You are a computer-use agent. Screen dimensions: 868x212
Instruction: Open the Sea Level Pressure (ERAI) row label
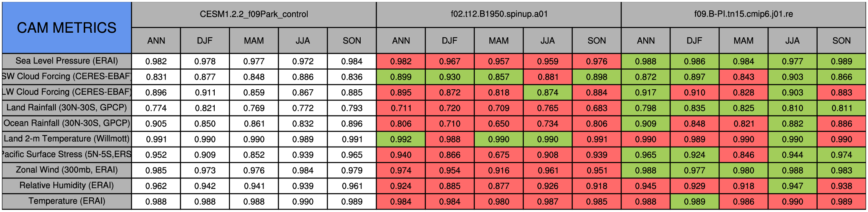(66, 61)
